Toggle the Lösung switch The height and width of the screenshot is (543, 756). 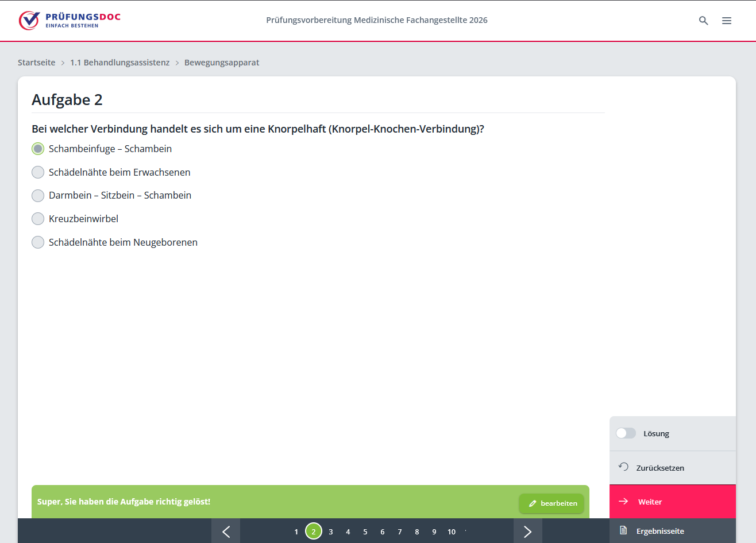tap(626, 433)
